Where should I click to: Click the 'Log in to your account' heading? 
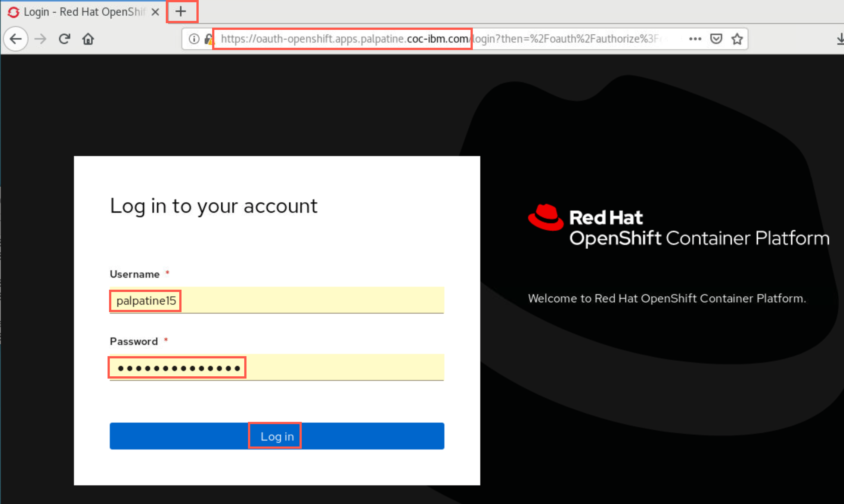(x=214, y=206)
